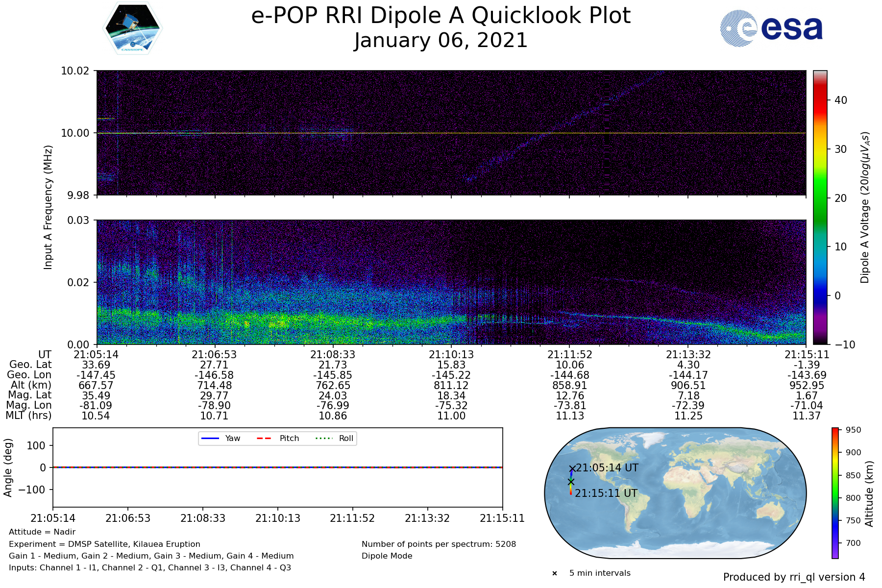The image size is (882, 588).
Task: Click the x symbol next to '5 min intervals'
Action: 555,573
